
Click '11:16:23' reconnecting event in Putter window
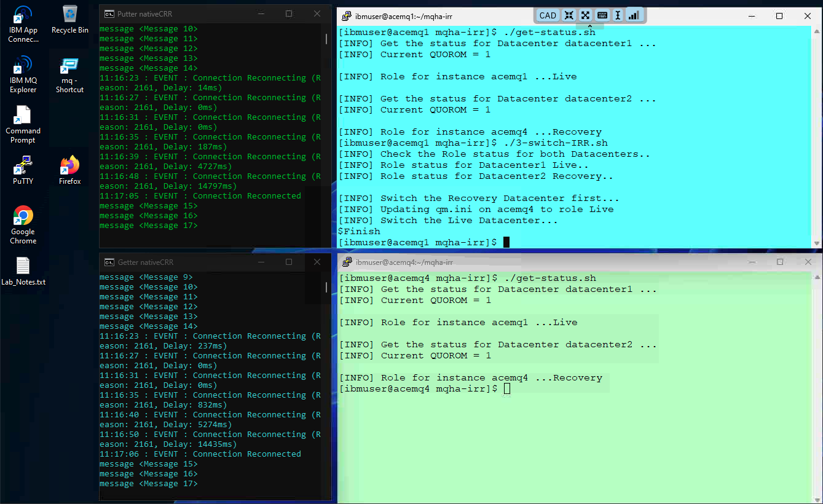tap(210, 83)
